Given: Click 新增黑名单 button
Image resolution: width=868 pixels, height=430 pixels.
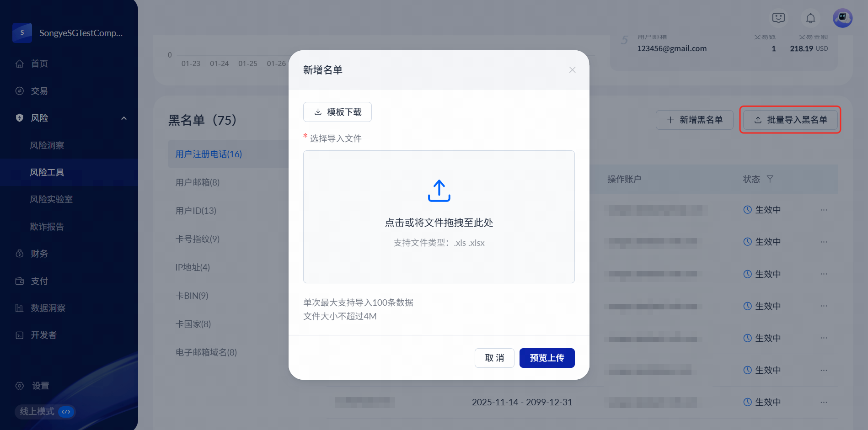Looking at the screenshot, I should pos(695,120).
